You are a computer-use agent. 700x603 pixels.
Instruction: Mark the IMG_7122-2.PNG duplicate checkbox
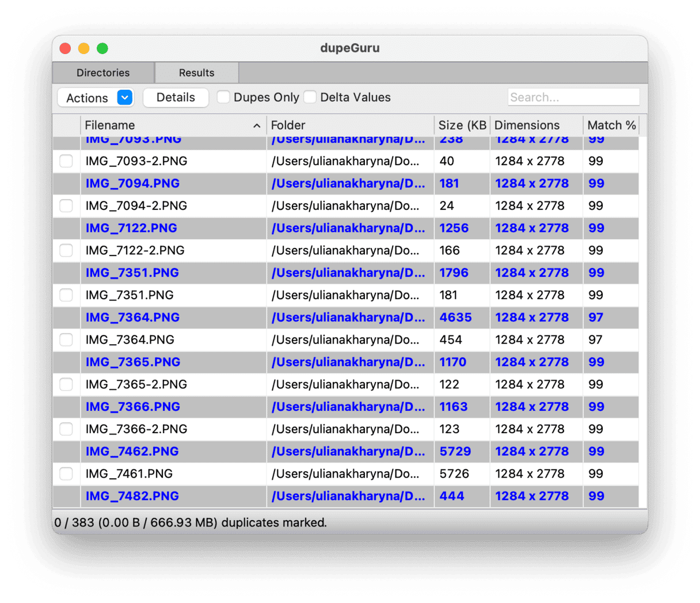(x=66, y=250)
